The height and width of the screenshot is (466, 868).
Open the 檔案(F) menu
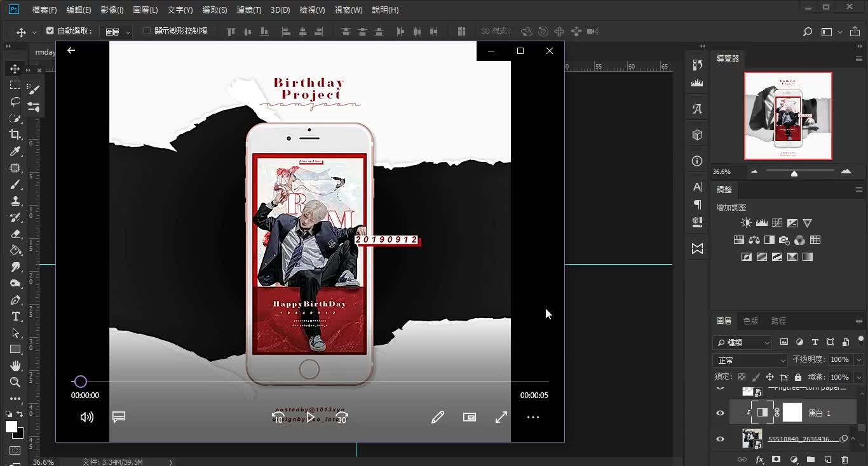click(44, 10)
